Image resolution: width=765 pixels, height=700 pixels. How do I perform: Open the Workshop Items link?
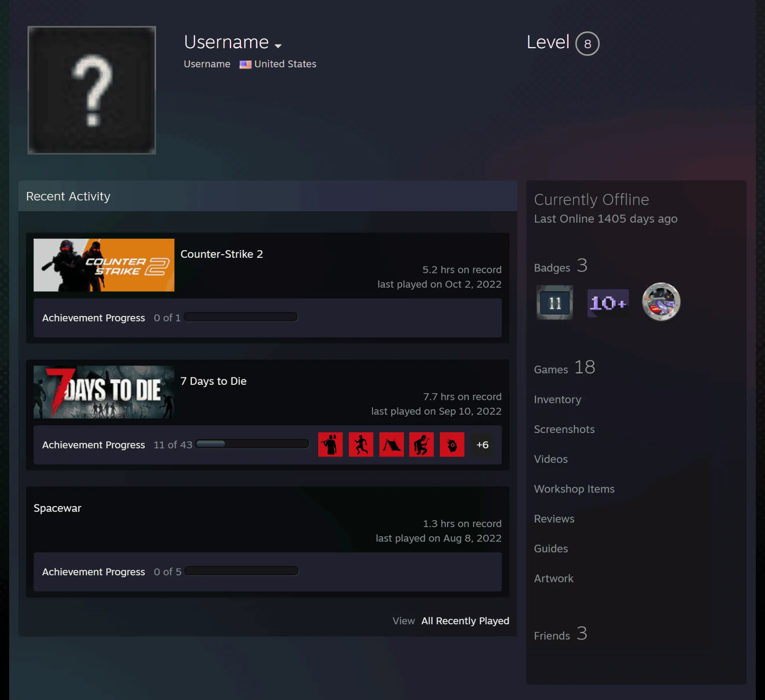pyautogui.click(x=574, y=489)
